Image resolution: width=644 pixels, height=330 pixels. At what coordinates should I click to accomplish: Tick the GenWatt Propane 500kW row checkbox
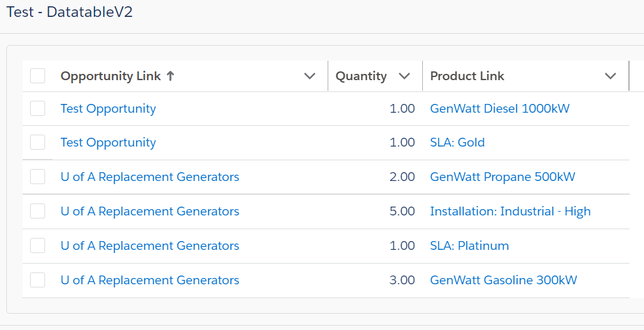point(38,177)
